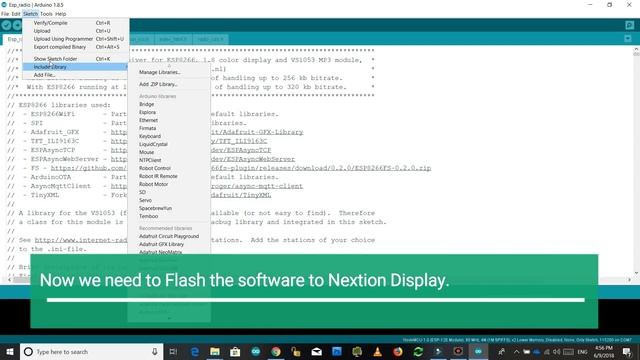Include the Ethernet library

coord(169,120)
